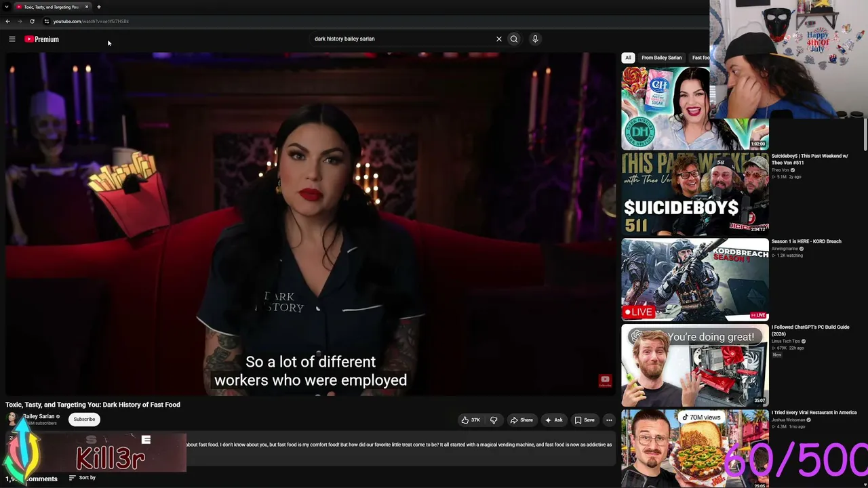Open the browser tab search dropdown arrow
The width and height of the screenshot is (868, 488).
pos(7,7)
